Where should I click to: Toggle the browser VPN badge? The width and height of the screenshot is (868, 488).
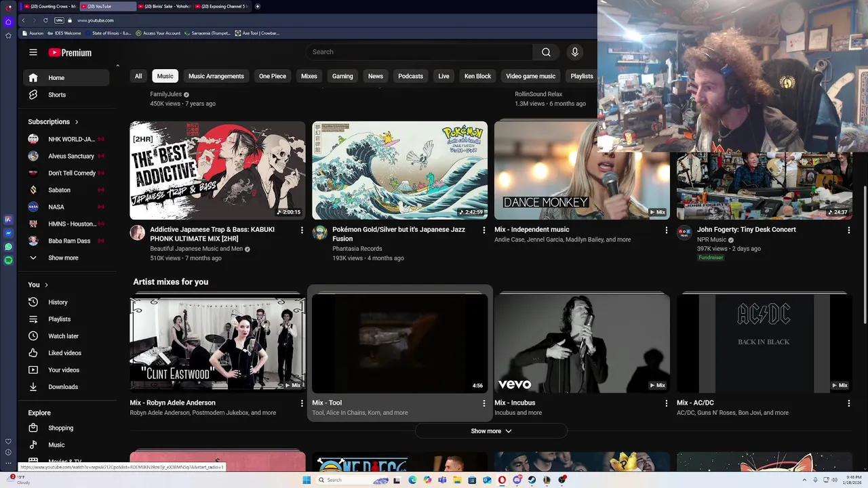(x=59, y=20)
